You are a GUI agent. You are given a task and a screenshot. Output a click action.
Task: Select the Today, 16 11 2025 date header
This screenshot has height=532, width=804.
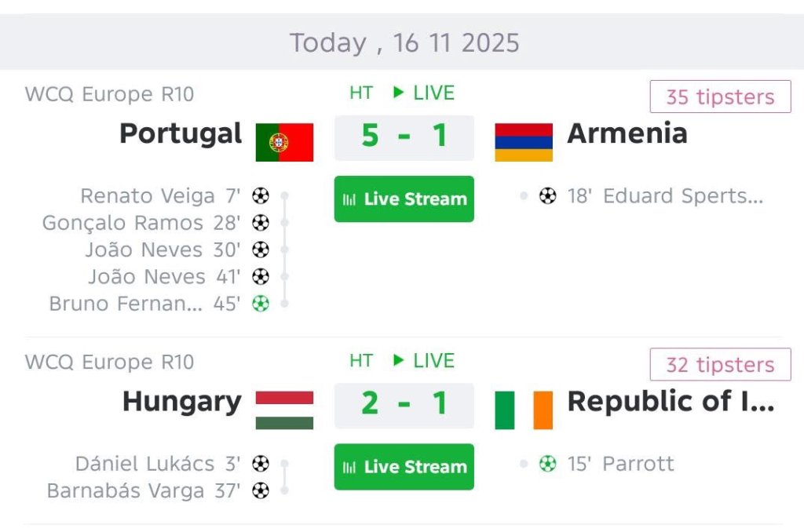(x=404, y=42)
